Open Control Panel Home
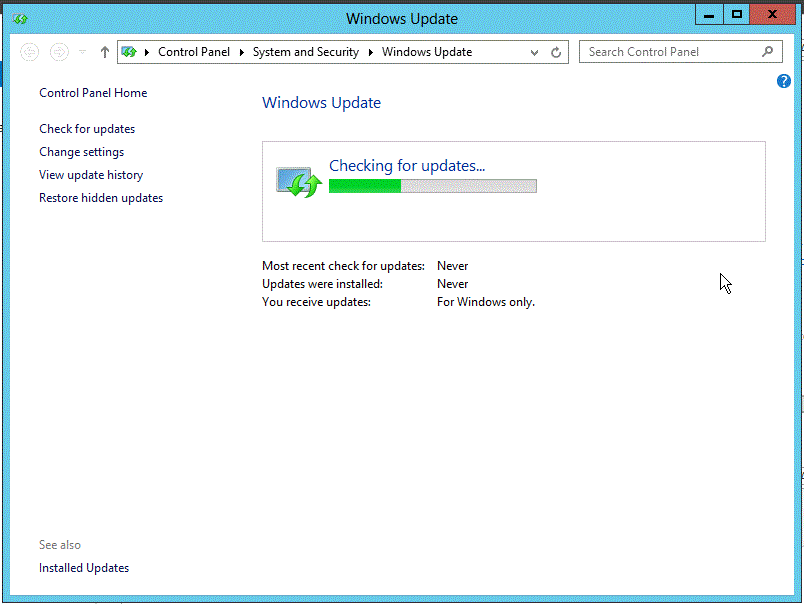The width and height of the screenshot is (804, 604). coord(93,93)
